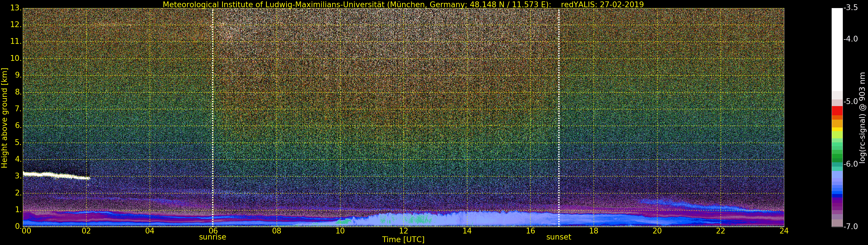The width and height of the screenshot is (868, 245).
Task: Click the '-3.5' colorbar label
Action: coord(851,8)
